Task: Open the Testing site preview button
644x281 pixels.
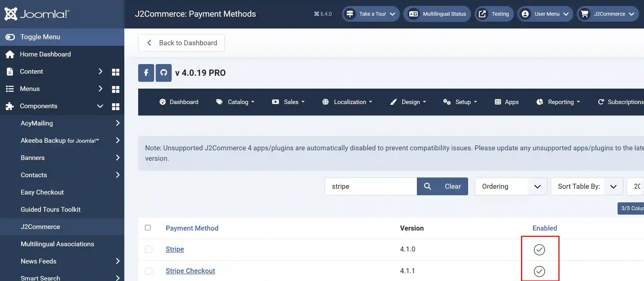Action: (x=494, y=14)
